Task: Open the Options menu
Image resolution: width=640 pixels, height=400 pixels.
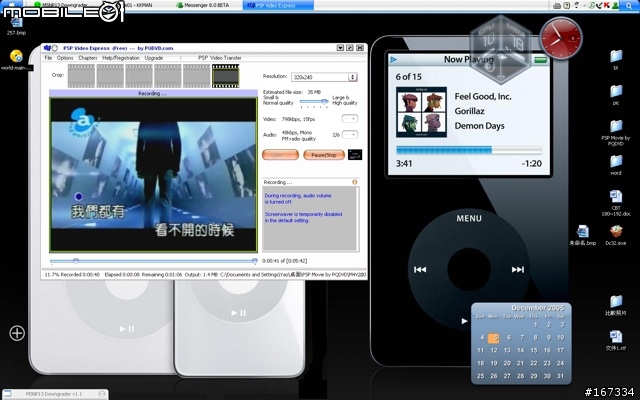Action: pos(65,58)
